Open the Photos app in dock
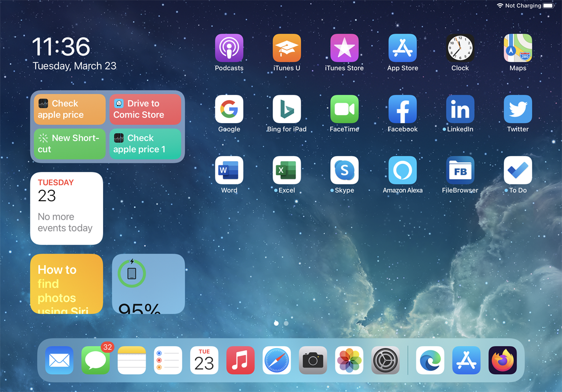This screenshot has width=562, height=392. tap(349, 360)
